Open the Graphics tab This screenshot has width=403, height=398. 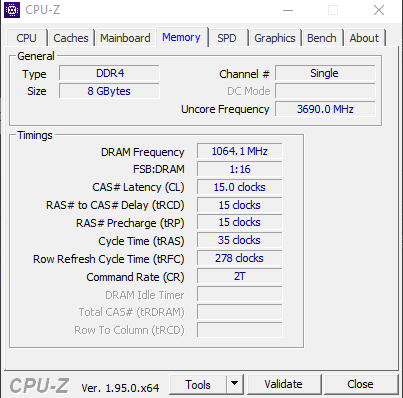(x=275, y=38)
